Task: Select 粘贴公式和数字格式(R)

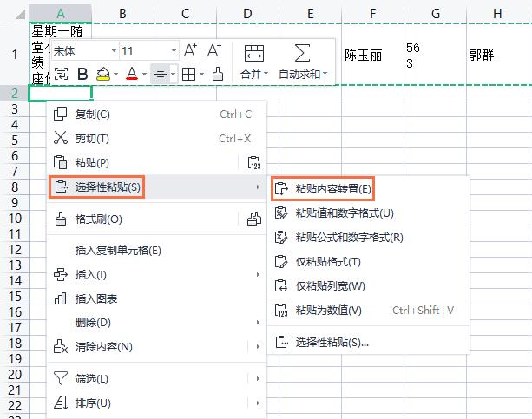Action: 369,237
